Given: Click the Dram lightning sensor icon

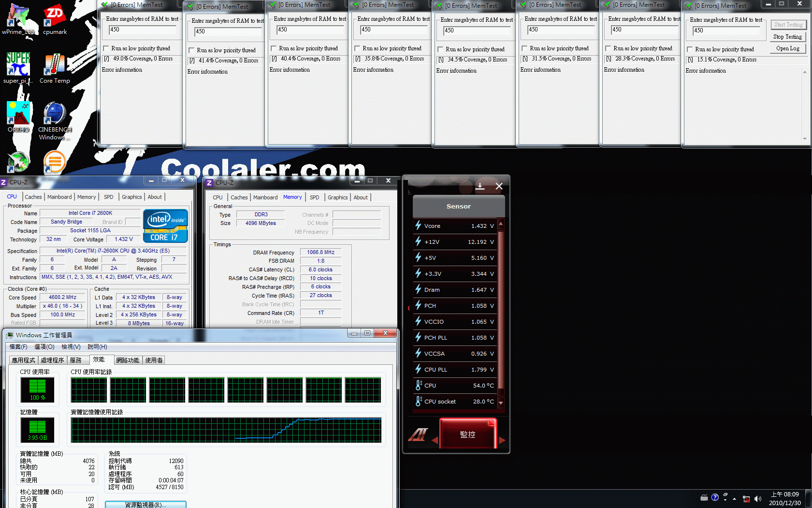Looking at the screenshot, I should tap(418, 289).
